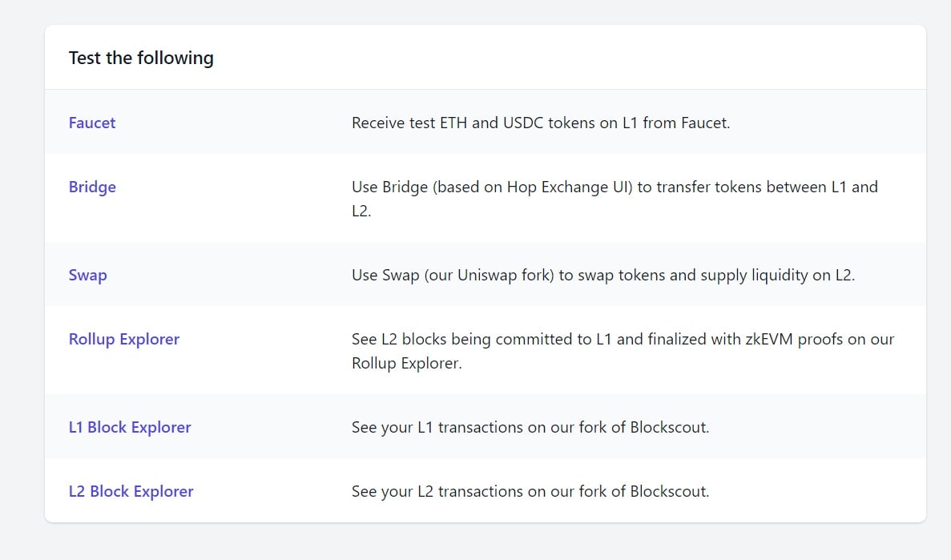The image size is (951, 560).
Task: Open the Bridge link
Action: pyautogui.click(x=92, y=187)
